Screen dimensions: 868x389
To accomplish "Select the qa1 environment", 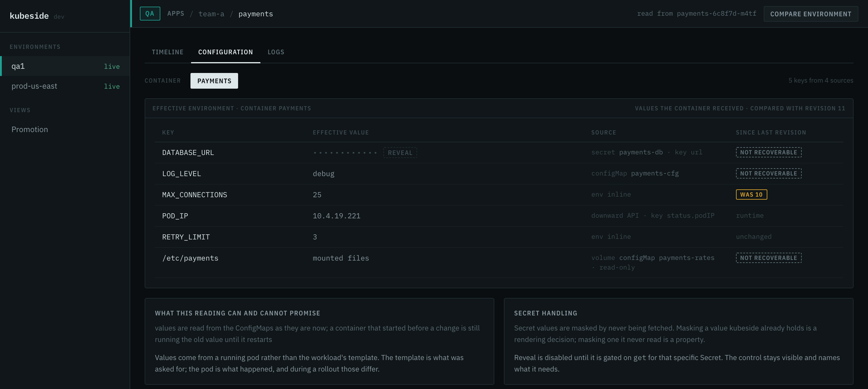I will 65,66.
